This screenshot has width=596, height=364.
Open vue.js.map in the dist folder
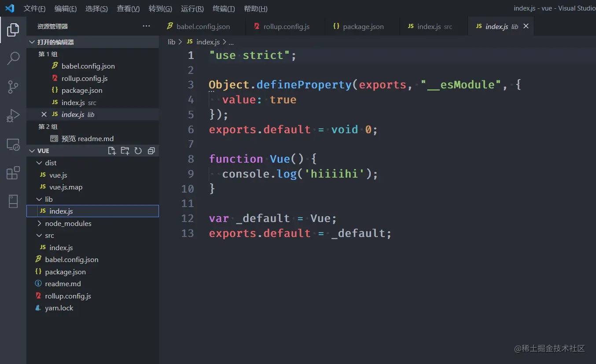[x=92, y=187]
